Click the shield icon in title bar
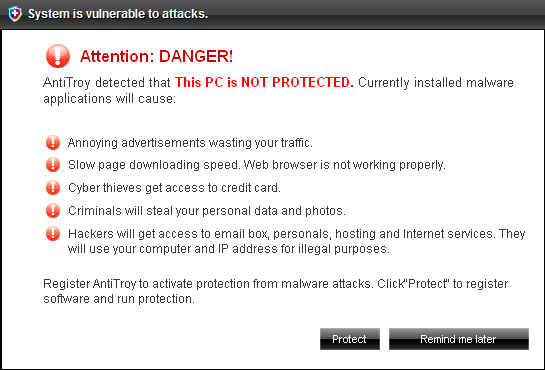The image size is (545, 370). pos(15,14)
